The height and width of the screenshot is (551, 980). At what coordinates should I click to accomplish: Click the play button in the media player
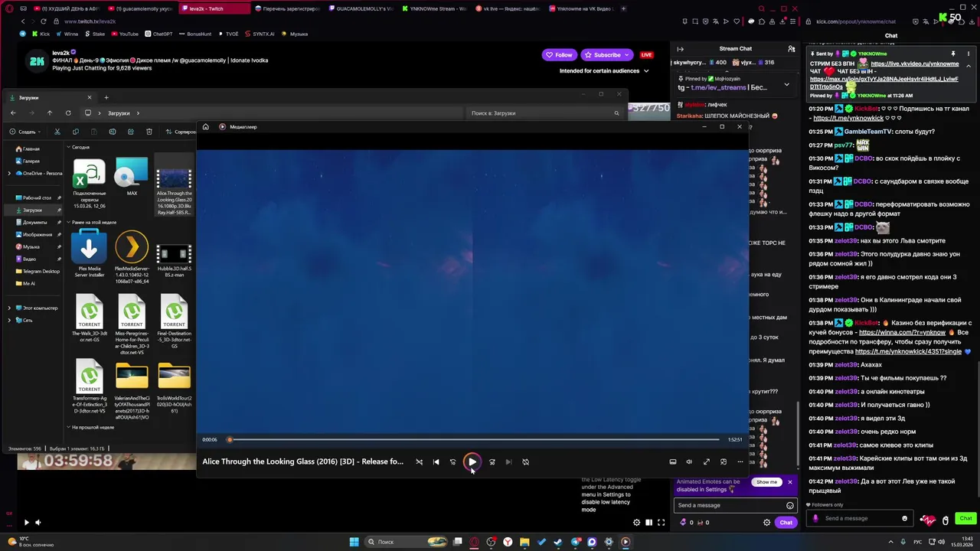coord(472,461)
